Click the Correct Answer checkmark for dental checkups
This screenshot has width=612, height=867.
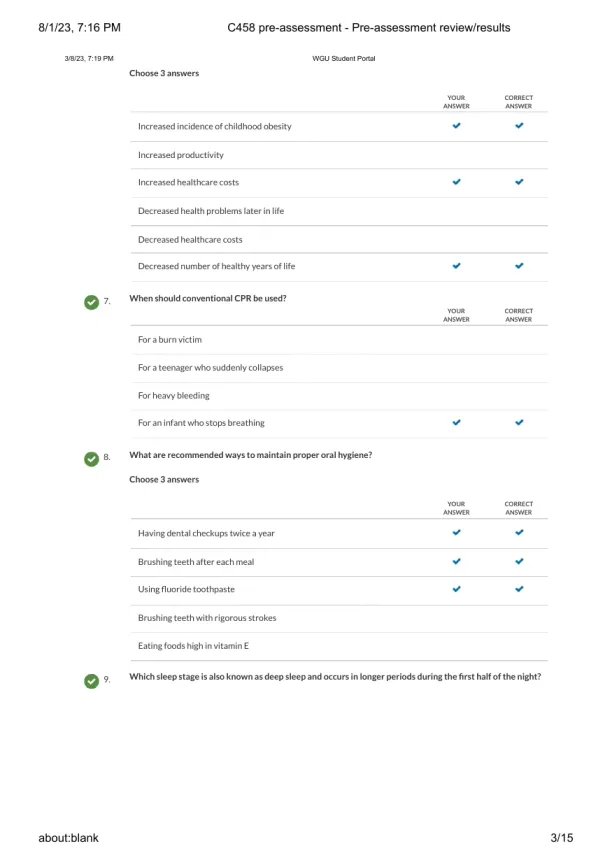518,533
